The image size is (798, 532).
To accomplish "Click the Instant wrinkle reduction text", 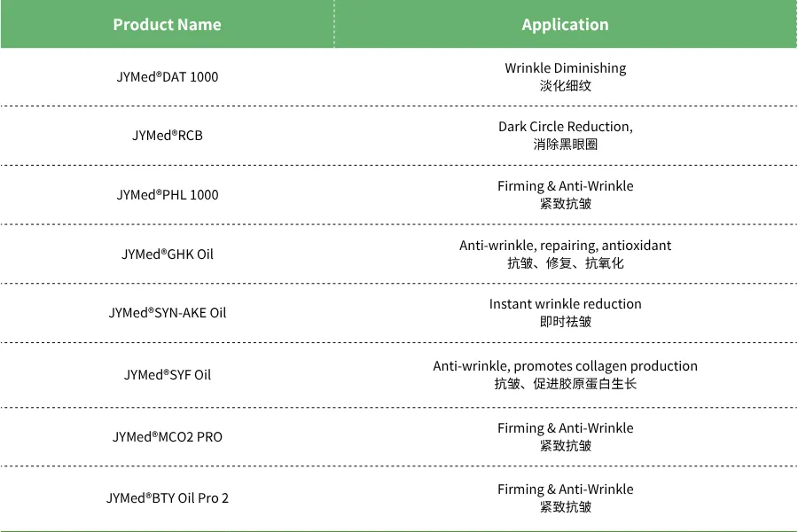I will point(566,304).
